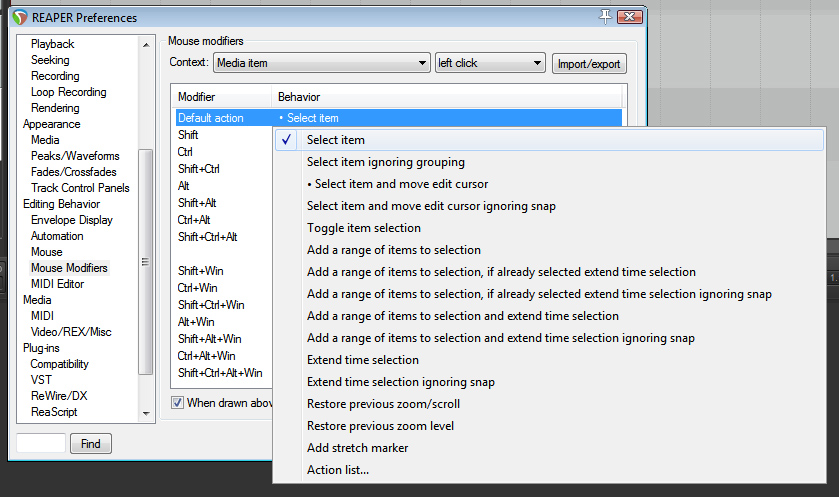Open 'Action list...' from the menu
The image size is (839, 497).
point(550,469)
